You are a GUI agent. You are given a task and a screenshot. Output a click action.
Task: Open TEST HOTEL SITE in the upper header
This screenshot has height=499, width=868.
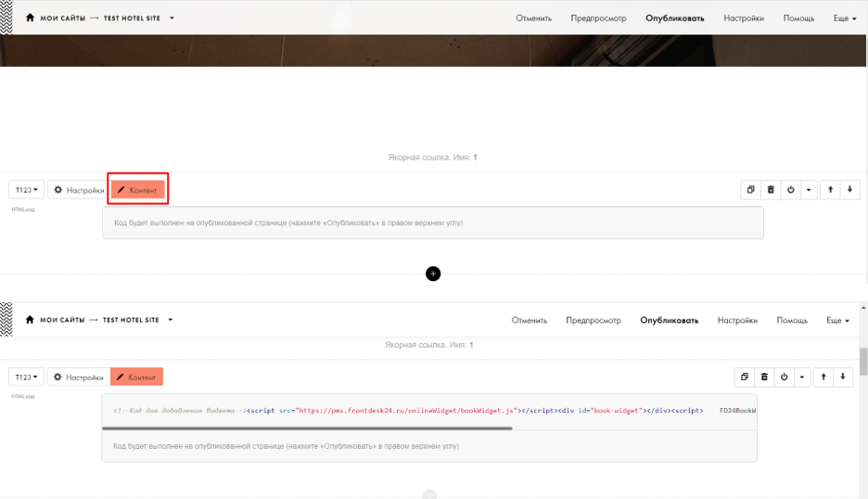coord(132,19)
